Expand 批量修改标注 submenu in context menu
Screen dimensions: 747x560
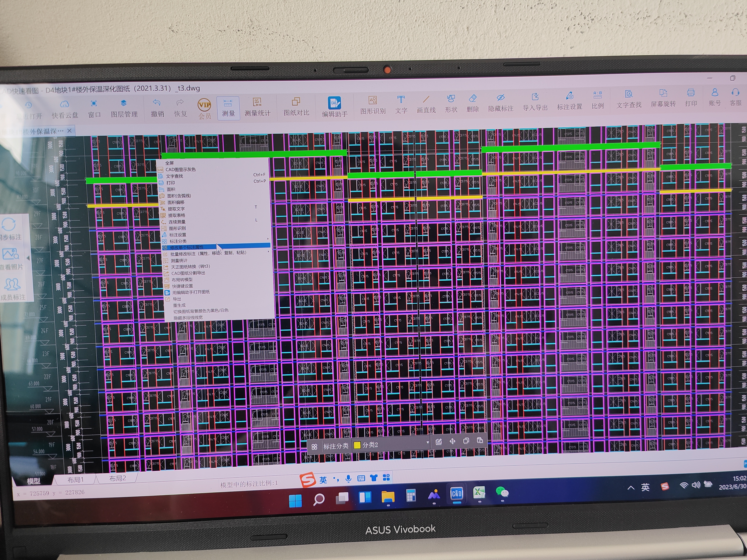pyautogui.click(x=216, y=253)
